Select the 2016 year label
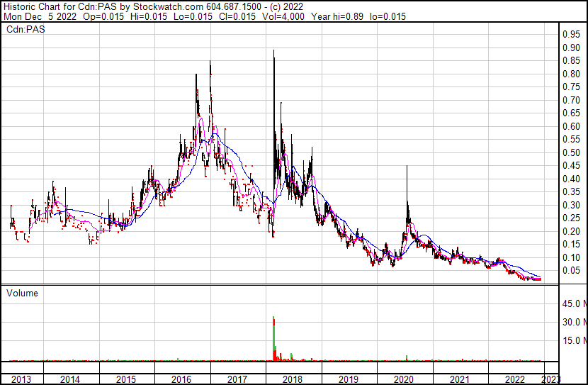Image resolution: width=588 pixels, height=385 pixels. tap(181, 379)
